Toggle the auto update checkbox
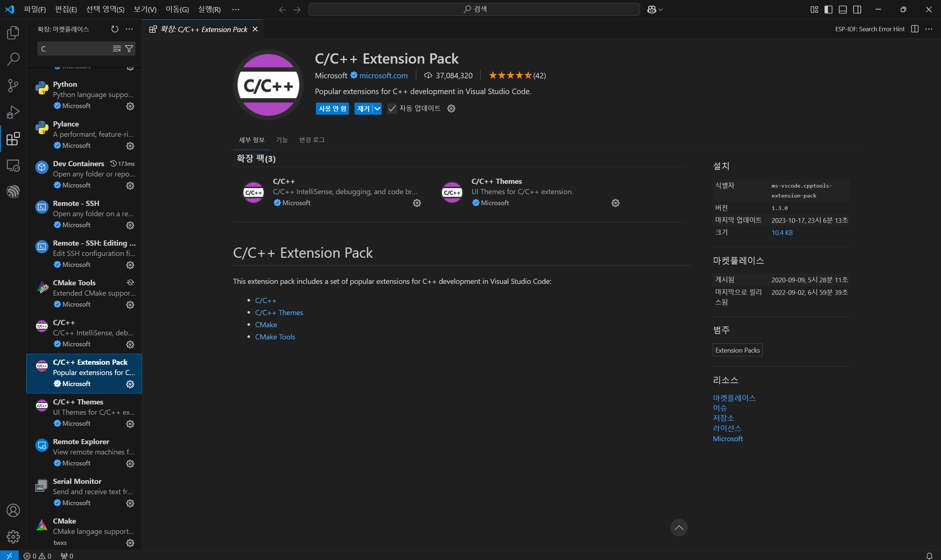Viewport: 941px width, 560px height. [x=392, y=109]
